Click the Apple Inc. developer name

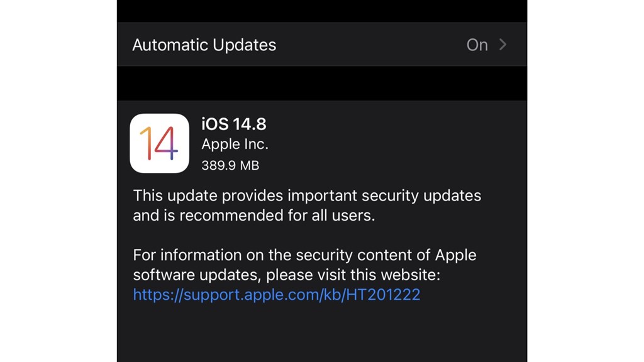click(x=235, y=145)
